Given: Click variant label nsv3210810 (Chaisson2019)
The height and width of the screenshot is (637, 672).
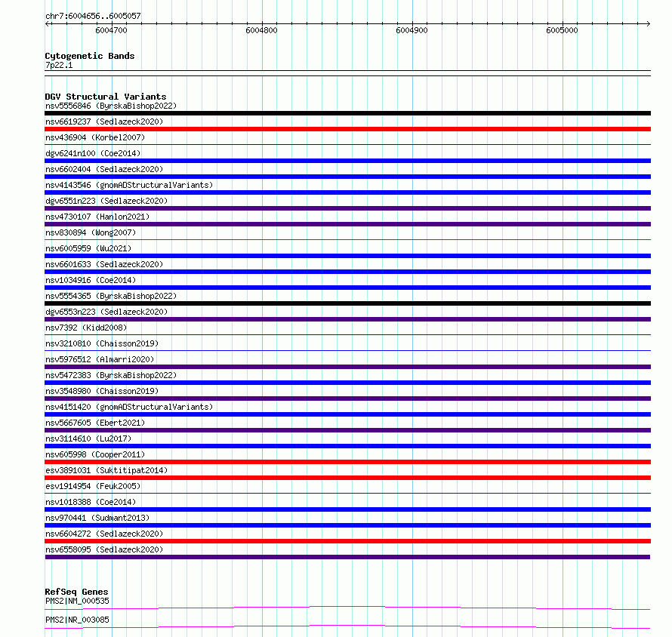Looking at the screenshot, I should tap(102, 343).
